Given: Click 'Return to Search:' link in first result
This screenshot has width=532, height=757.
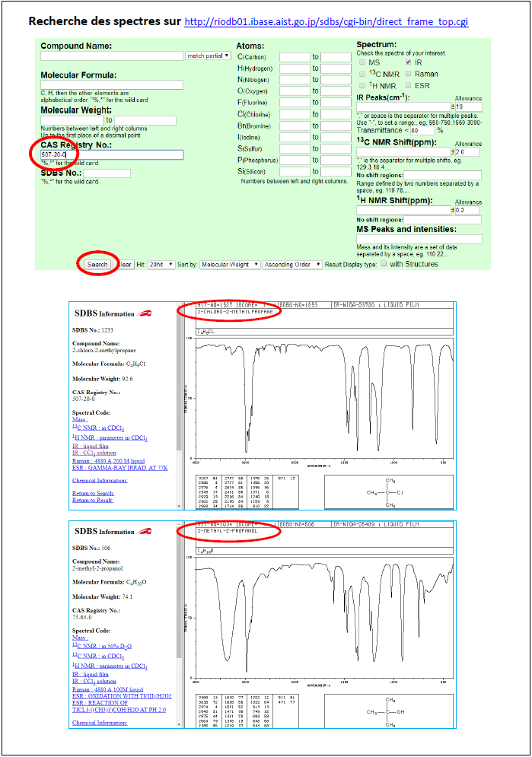Looking at the screenshot, I should point(93,493).
